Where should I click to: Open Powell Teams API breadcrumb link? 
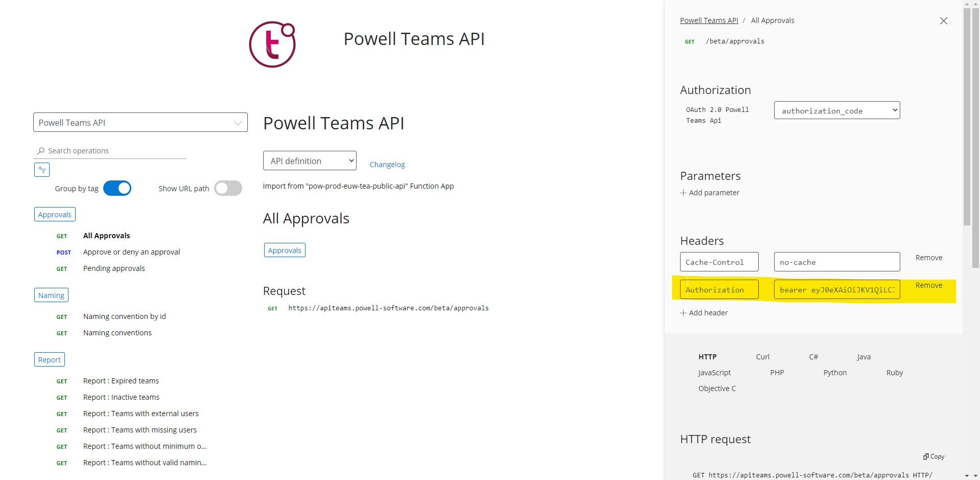[709, 20]
